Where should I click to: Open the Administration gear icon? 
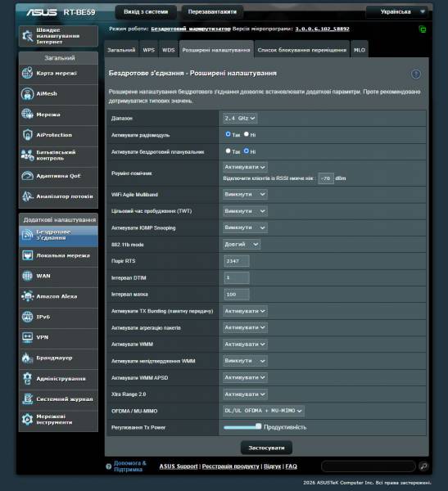[x=27, y=378]
